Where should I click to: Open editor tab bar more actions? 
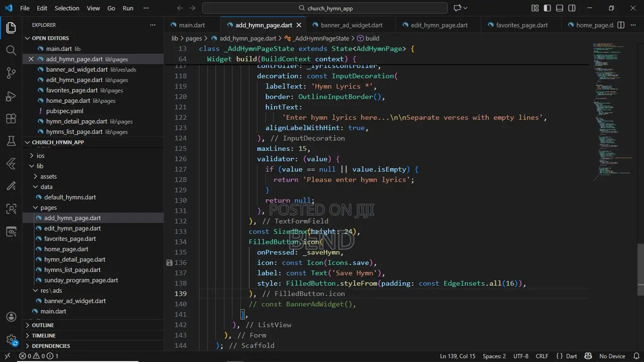point(633,25)
